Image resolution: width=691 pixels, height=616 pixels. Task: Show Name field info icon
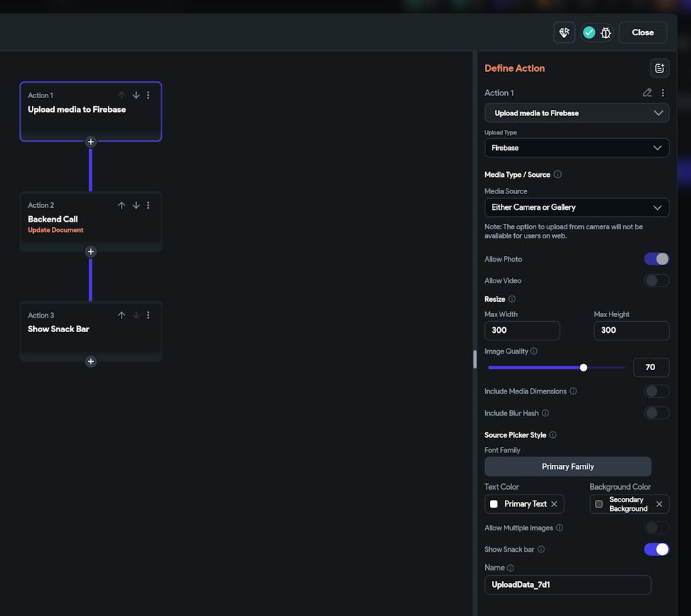tap(511, 568)
